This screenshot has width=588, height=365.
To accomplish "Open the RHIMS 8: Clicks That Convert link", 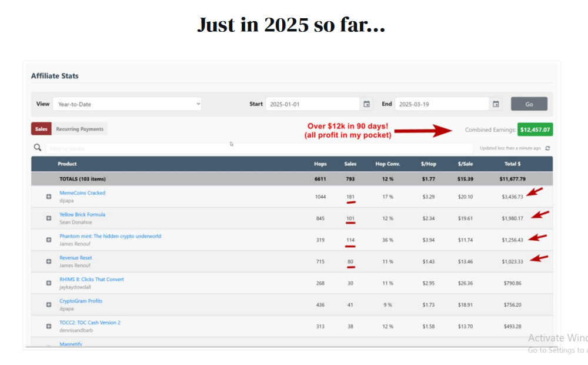I will click(x=92, y=280).
